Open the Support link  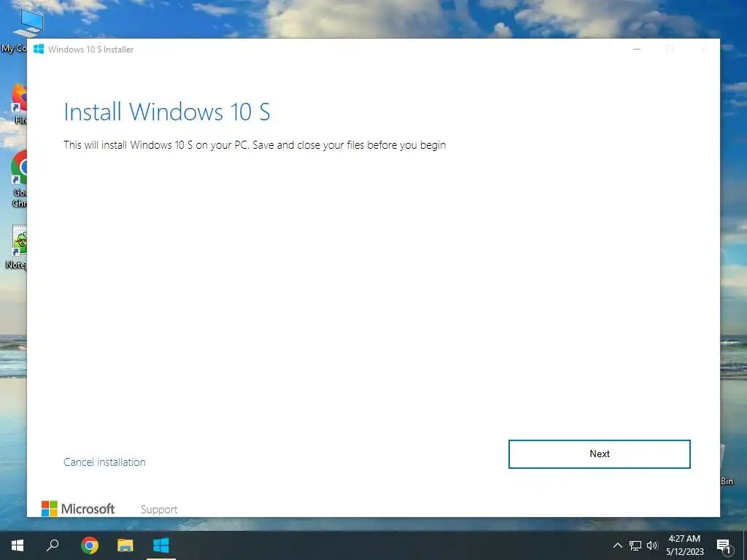pyautogui.click(x=159, y=509)
